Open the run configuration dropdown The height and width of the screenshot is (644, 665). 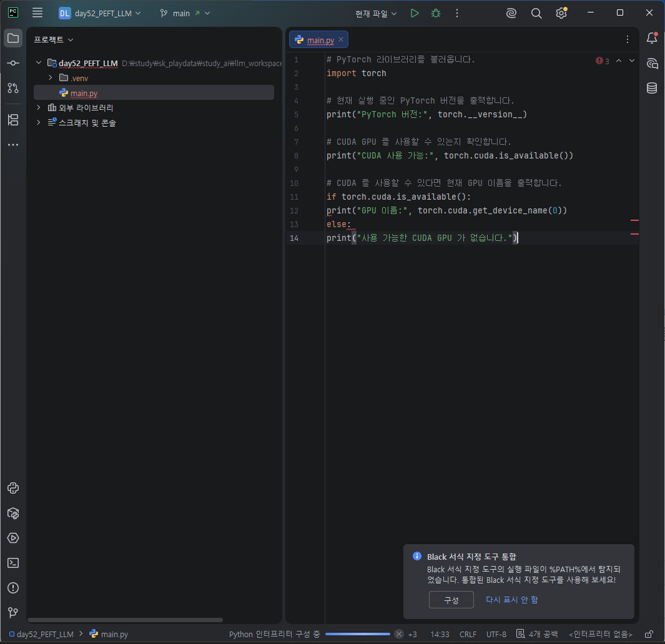376,14
